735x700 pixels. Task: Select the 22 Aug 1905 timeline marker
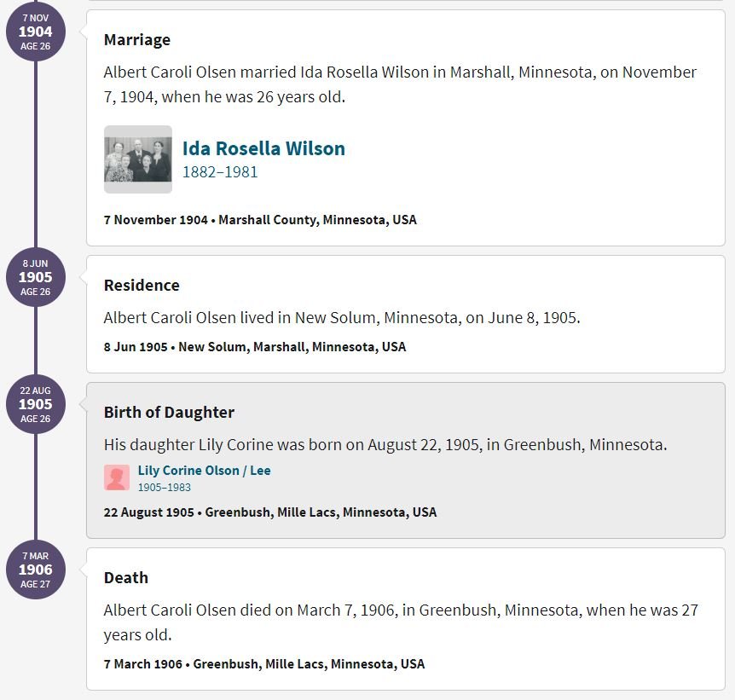point(36,404)
